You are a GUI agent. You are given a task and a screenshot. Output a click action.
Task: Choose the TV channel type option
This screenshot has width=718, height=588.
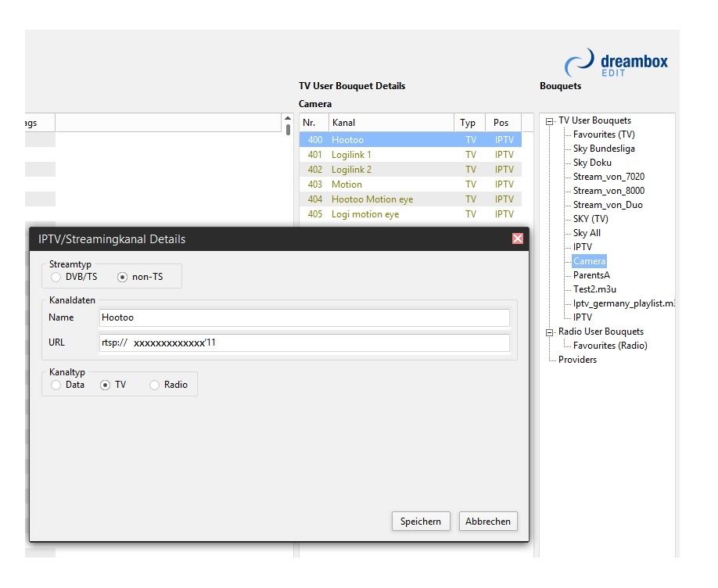click(x=106, y=385)
